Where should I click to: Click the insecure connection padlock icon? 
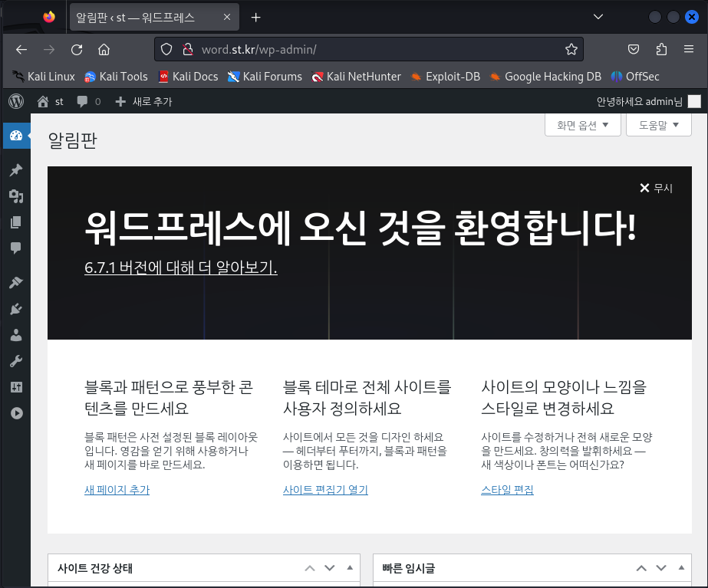[188, 49]
